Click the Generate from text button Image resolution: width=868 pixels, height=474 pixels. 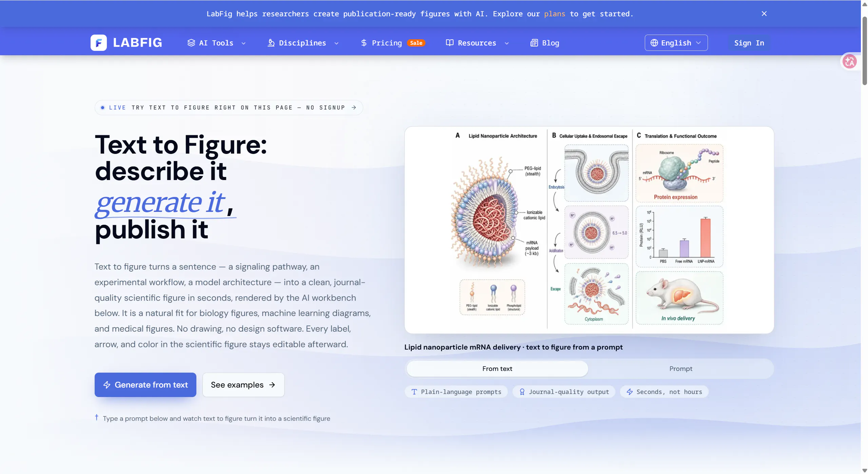point(145,385)
